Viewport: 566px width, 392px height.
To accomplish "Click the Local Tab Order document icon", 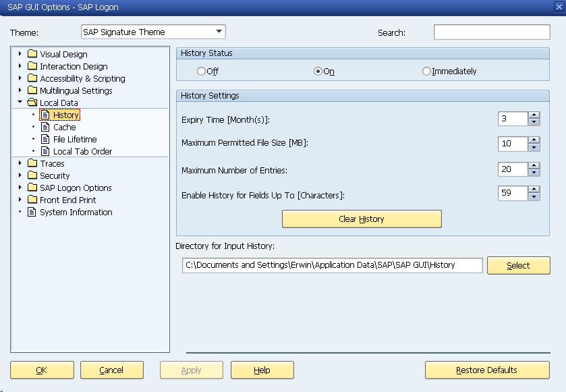I will coord(45,151).
